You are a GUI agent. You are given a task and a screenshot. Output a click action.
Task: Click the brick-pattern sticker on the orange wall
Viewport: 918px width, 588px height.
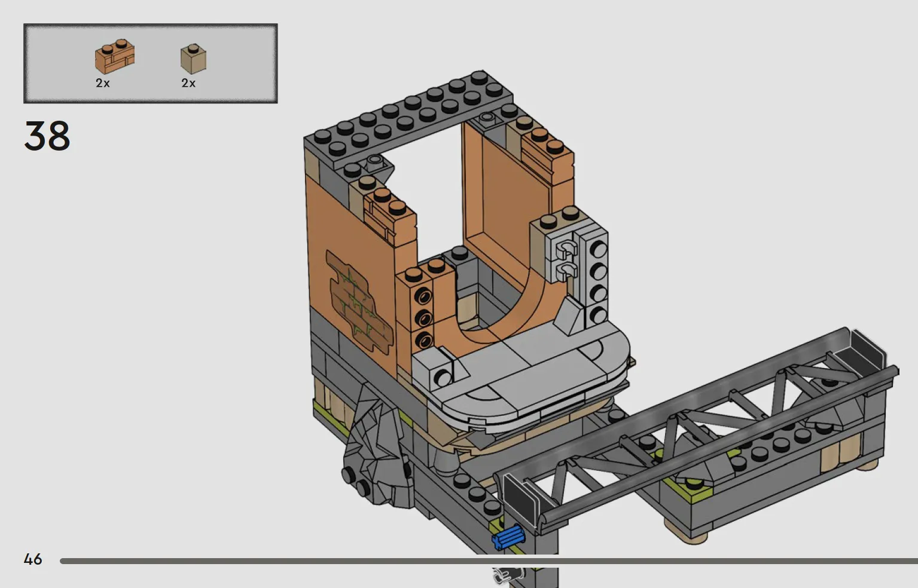[x=359, y=302]
